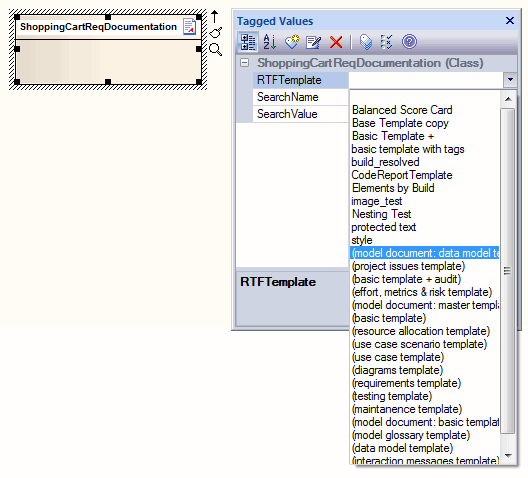528x478 pixels.
Task: Select the SearchName tag row
Action: [300, 97]
